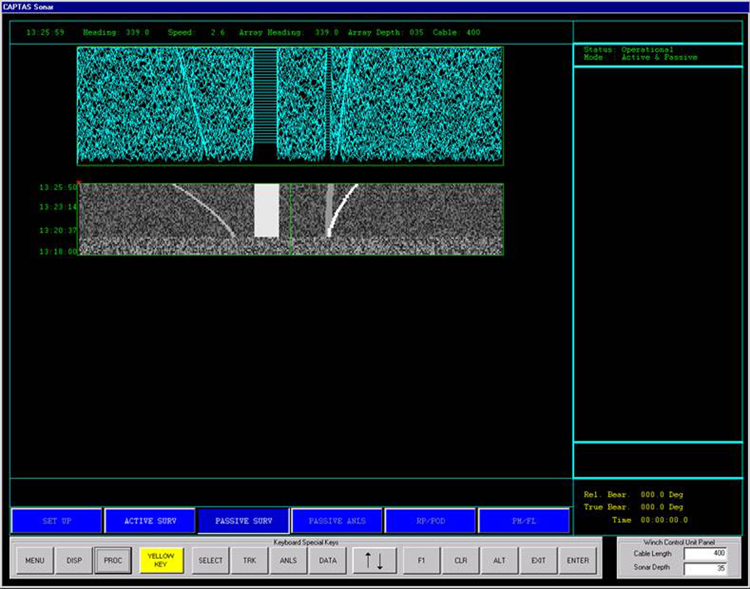
Task: Click the EXIT key
Action: (538, 561)
